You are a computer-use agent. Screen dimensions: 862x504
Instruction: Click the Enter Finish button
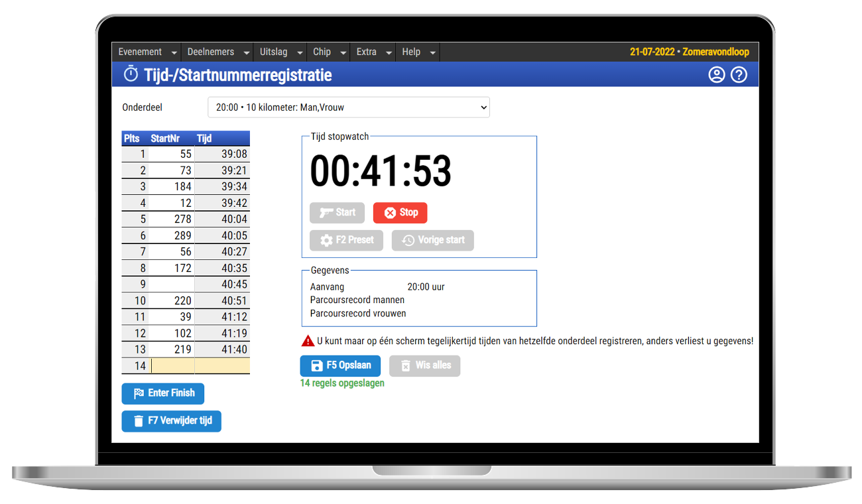pyautogui.click(x=163, y=393)
